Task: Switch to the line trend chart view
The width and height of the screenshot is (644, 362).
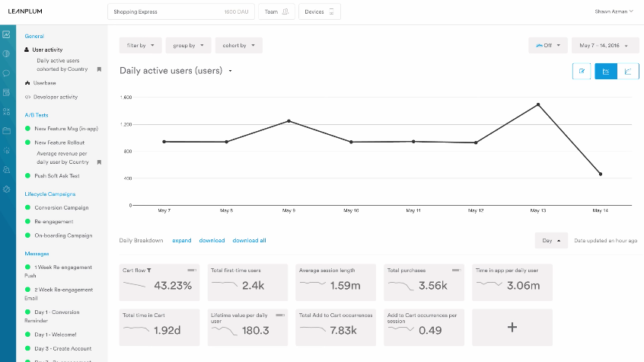Action: tap(628, 71)
